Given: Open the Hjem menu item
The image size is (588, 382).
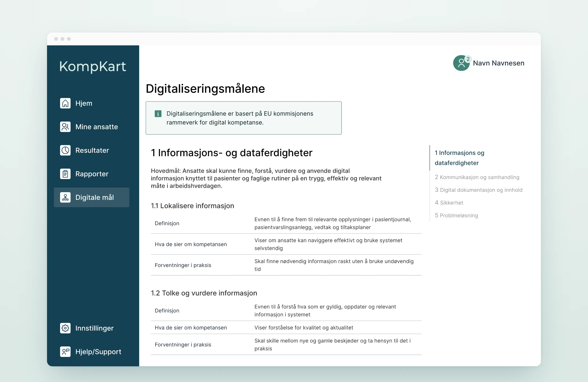Looking at the screenshot, I should pos(92,103).
